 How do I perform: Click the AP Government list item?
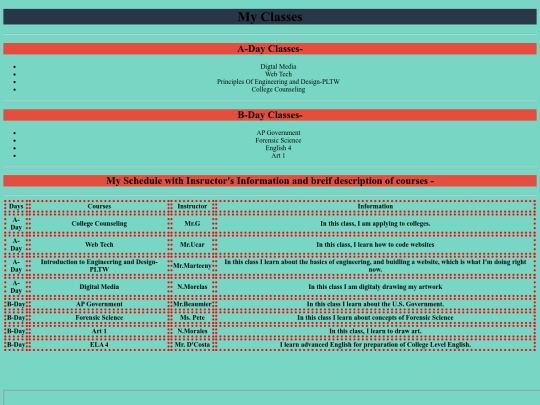click(x=278, y=133)
